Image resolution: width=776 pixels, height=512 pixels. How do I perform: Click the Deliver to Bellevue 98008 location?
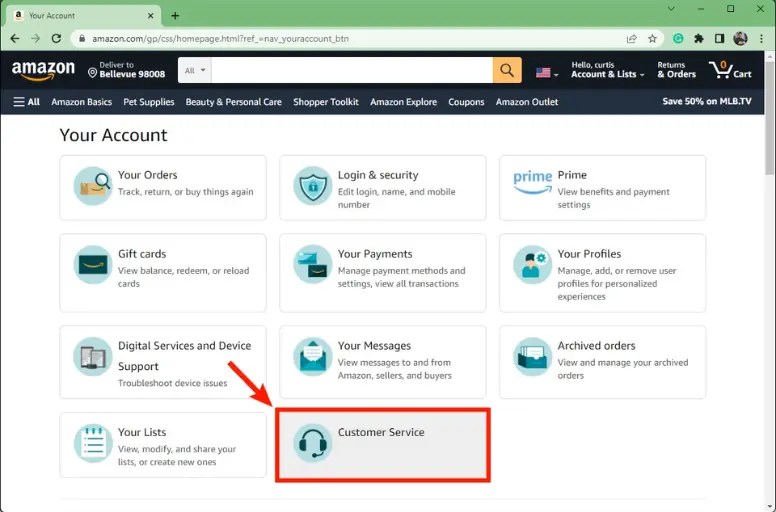click(127, 70)
